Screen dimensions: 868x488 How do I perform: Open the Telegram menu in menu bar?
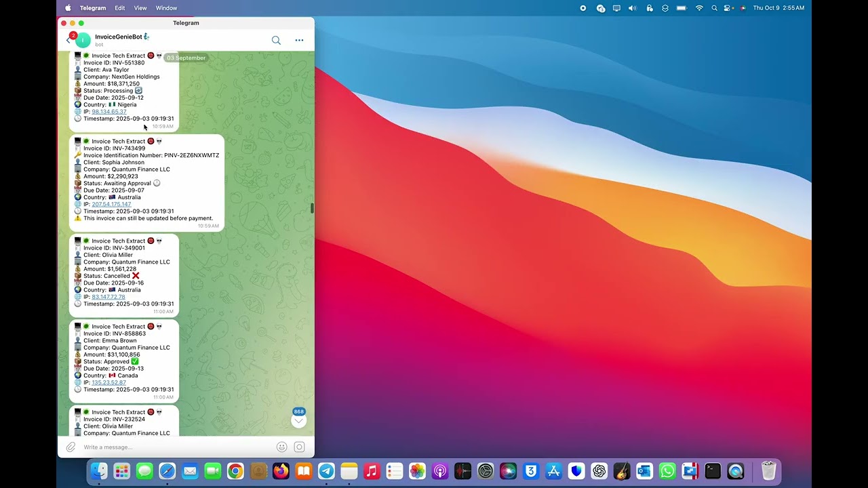(93, 8)
